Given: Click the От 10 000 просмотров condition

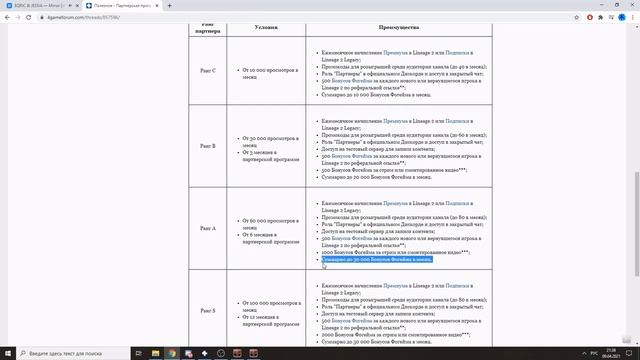Looking at the screenshot, I should point(270,73).
